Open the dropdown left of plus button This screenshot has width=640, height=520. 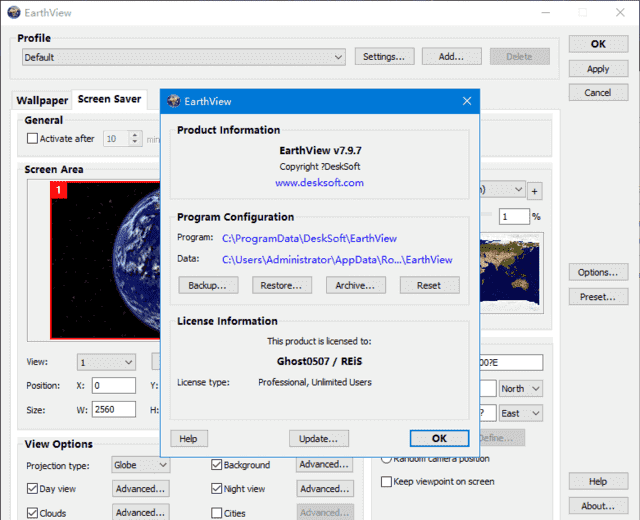click(x=502, y=190)
